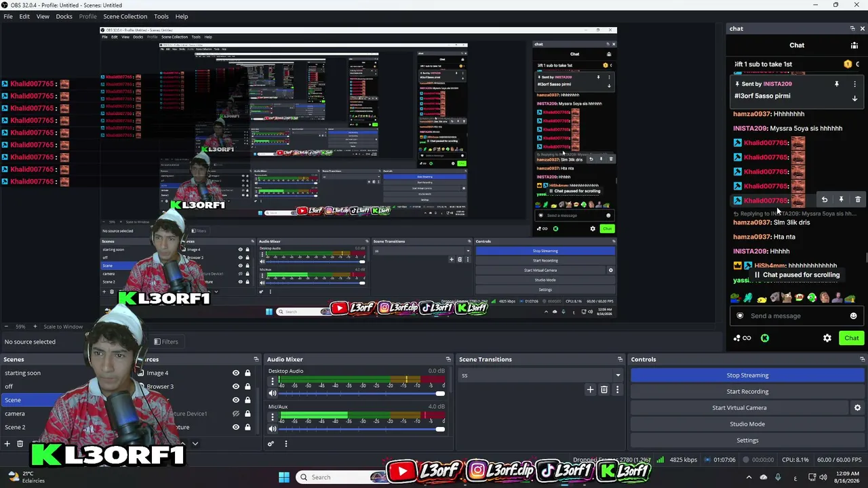
Task: Click Stop Streaming button
Action: [747, 375]
